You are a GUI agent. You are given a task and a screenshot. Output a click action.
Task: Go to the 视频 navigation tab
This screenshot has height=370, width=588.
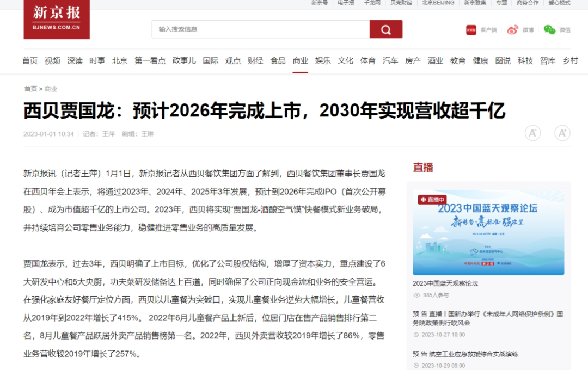[52, 61]
